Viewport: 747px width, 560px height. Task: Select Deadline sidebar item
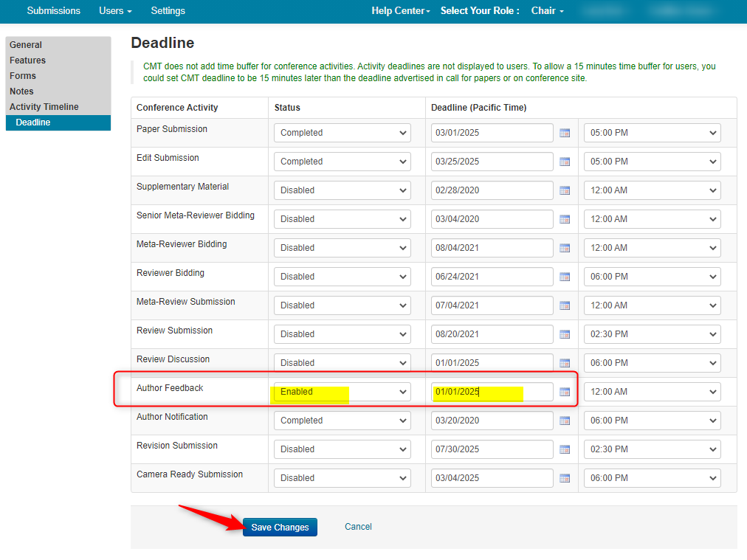point(58,122)
